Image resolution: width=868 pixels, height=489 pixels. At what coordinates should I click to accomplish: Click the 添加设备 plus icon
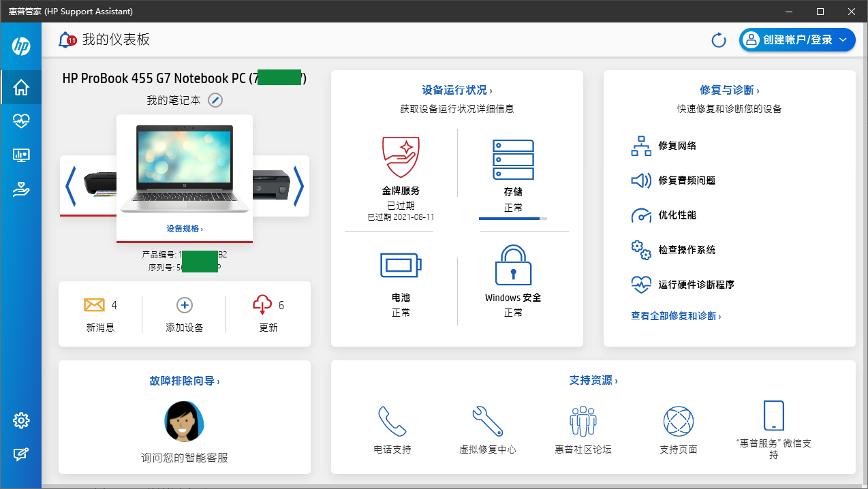pos(185,305)
